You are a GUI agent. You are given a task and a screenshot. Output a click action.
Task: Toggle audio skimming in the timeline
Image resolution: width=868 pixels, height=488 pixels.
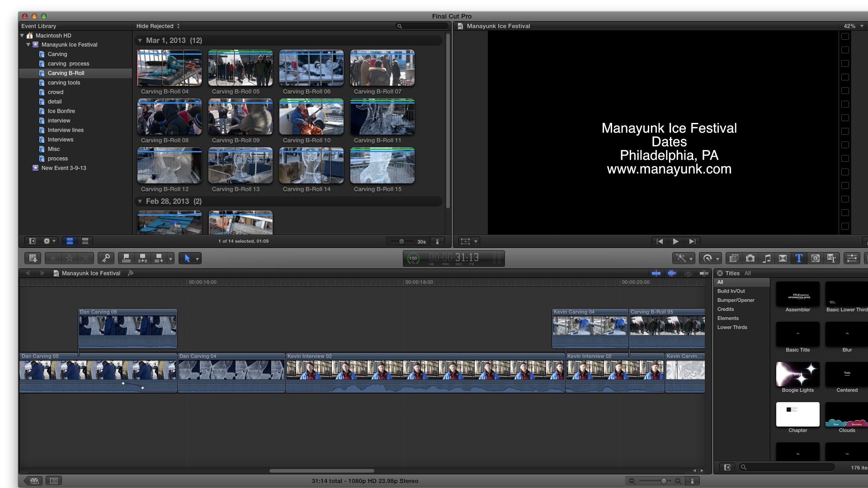click(672, 273)
